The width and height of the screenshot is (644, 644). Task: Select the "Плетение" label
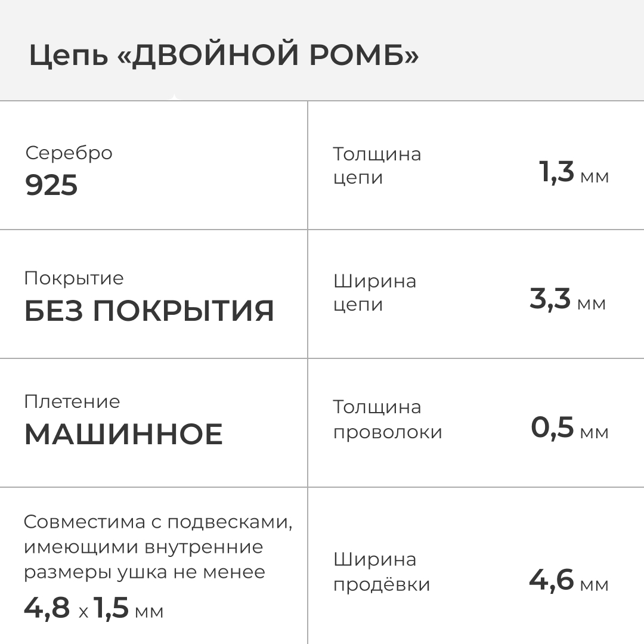click(x=72, y=401)
